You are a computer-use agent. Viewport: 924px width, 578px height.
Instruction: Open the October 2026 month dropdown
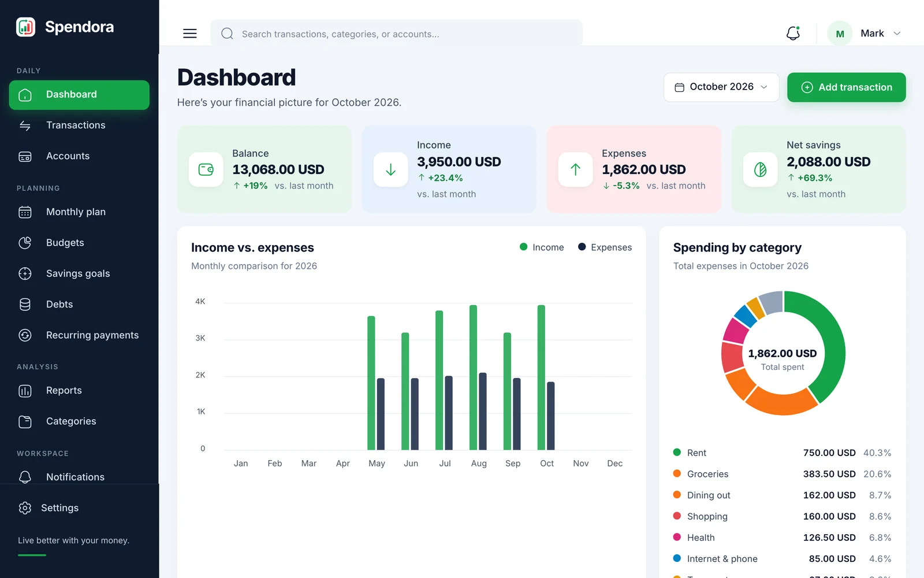point(721,87)
